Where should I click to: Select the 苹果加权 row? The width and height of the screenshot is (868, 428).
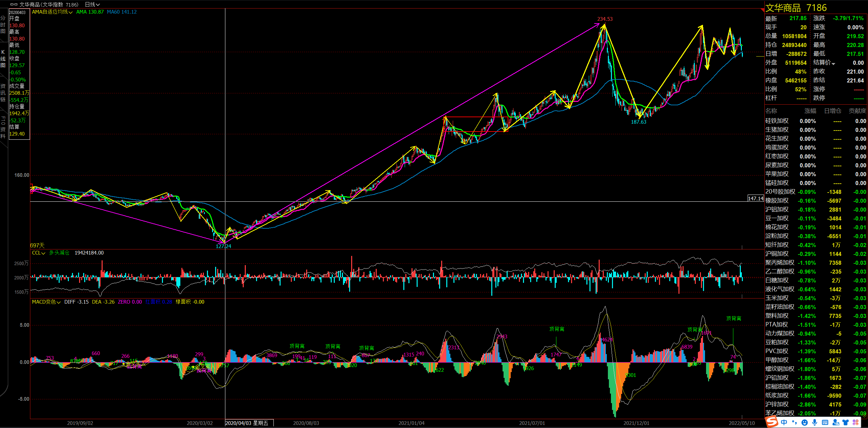point(816,174)
